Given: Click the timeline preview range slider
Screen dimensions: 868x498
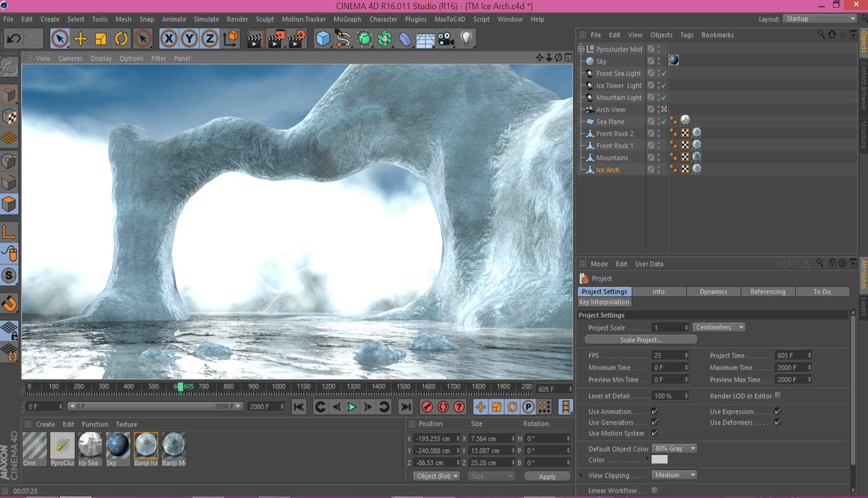Looking at the screenshot, I should (154, 406).
